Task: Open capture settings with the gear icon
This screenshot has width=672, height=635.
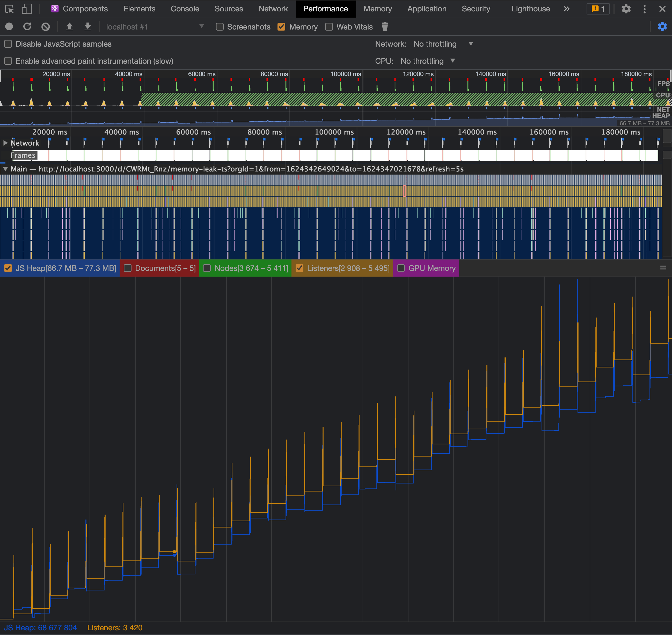Action: pyautogui.click(x=662, y=27)
